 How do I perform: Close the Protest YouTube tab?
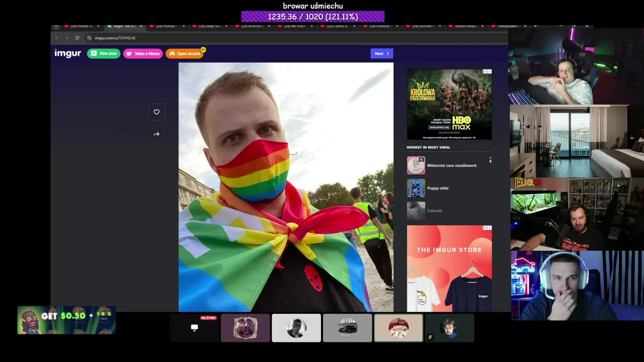(x=98, y=26)
